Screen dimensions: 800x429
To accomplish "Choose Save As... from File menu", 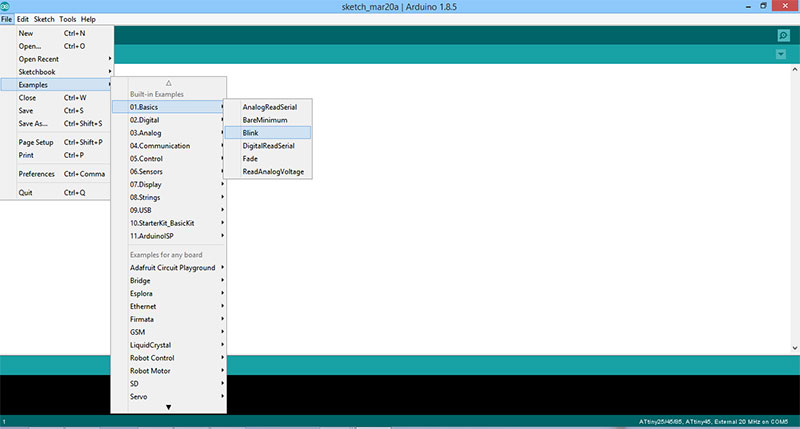I will click(x=57, y=123).
